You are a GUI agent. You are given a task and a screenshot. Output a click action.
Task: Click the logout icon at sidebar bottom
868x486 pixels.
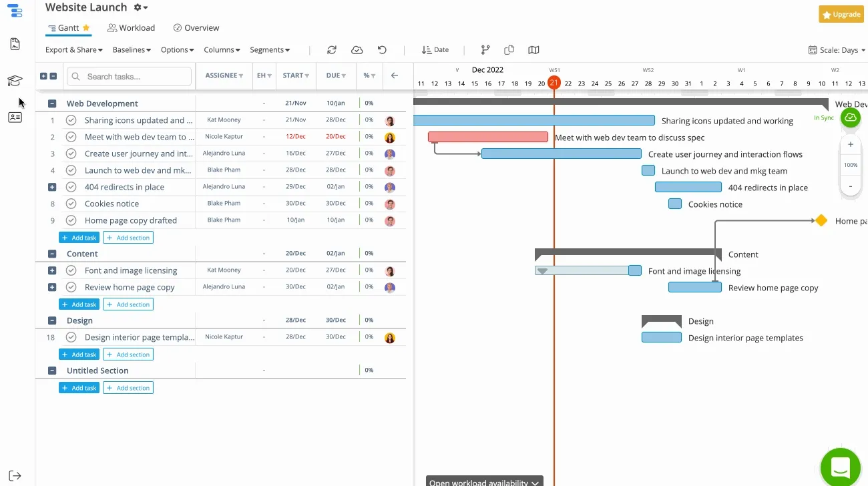coord(15,476)
